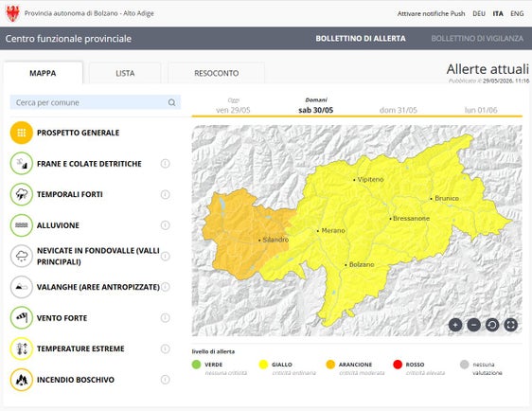Select the Temperature estreme thermometer icon
The image size is (532, 411).
[x=22, y=348]
